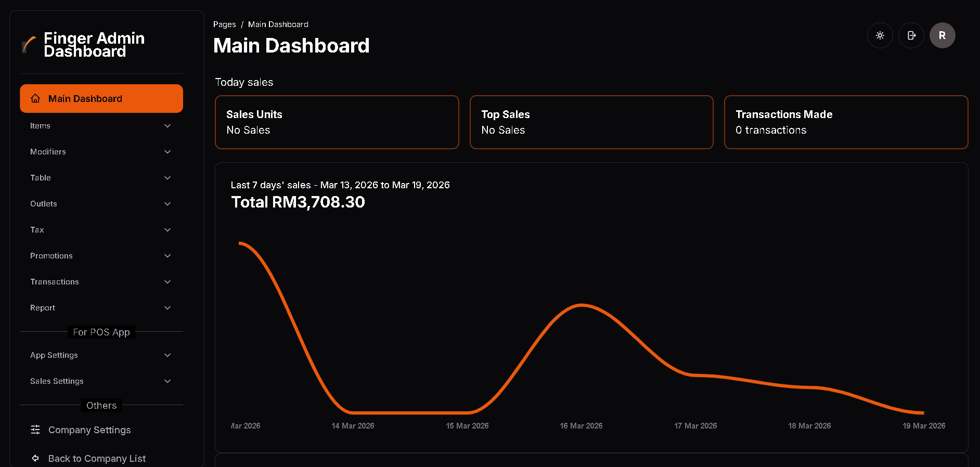Expand the Items menu chevron
Image resolution: width=980 pixels, height=467 pixels.
point(167,126)
